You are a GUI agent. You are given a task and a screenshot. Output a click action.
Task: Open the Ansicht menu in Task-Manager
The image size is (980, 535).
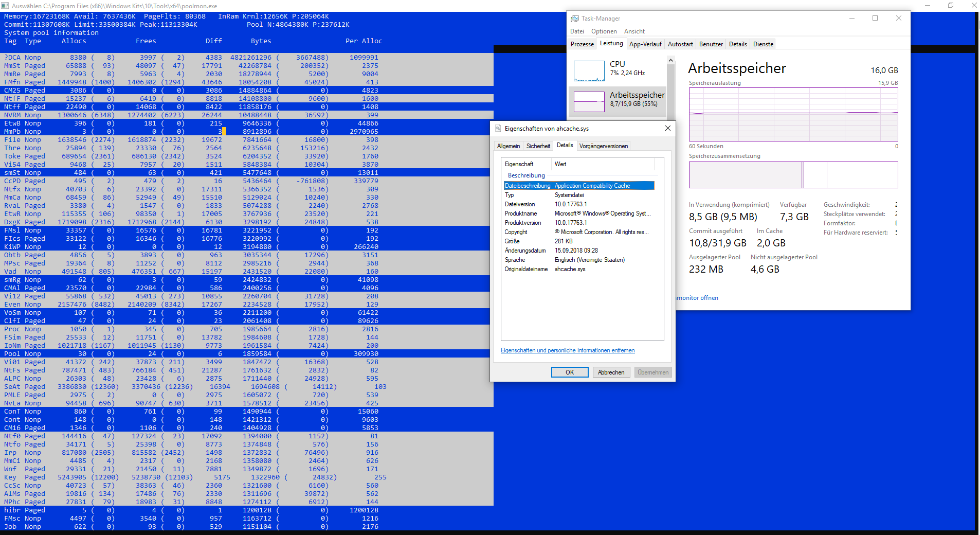coord(634,31)
